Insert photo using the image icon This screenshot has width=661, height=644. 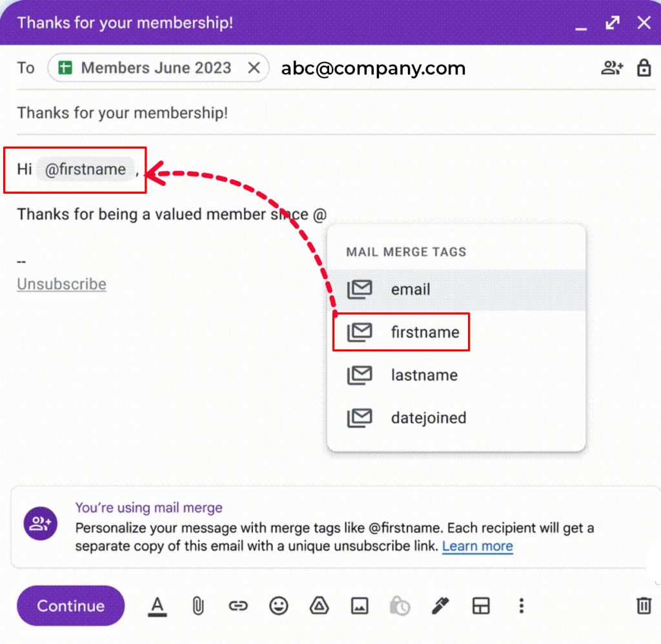(x=360, y=606)
